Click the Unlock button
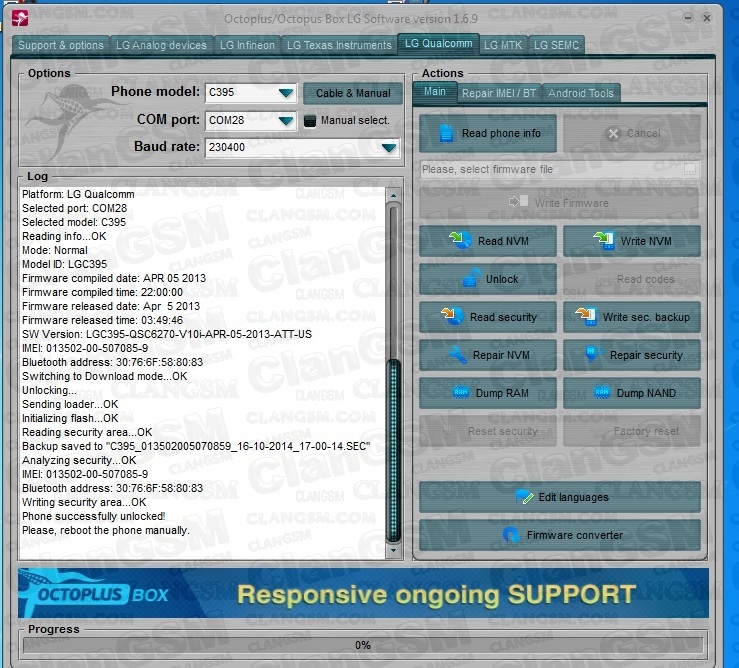This screenshot has height=668, width=739. tap(488, 279)
